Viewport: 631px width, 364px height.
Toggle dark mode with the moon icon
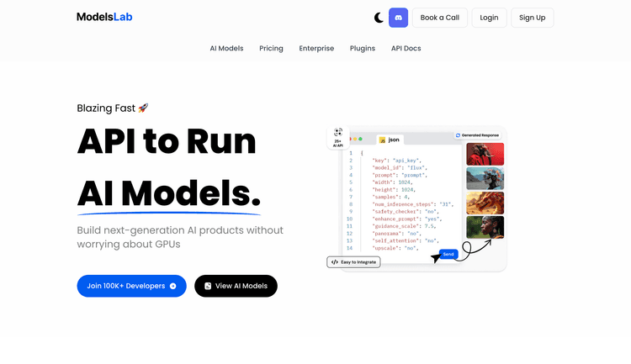pyautogui.click(x=379, y=18)
